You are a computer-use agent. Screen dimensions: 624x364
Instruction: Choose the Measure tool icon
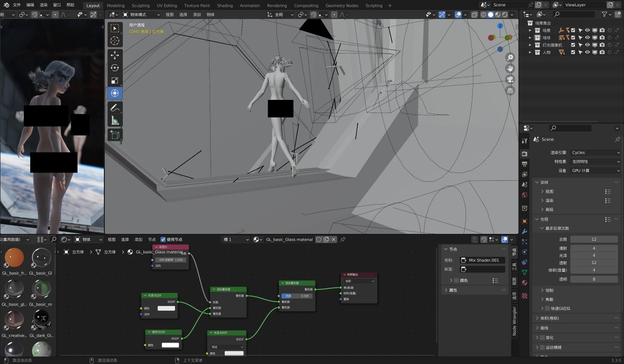point(115,121)
